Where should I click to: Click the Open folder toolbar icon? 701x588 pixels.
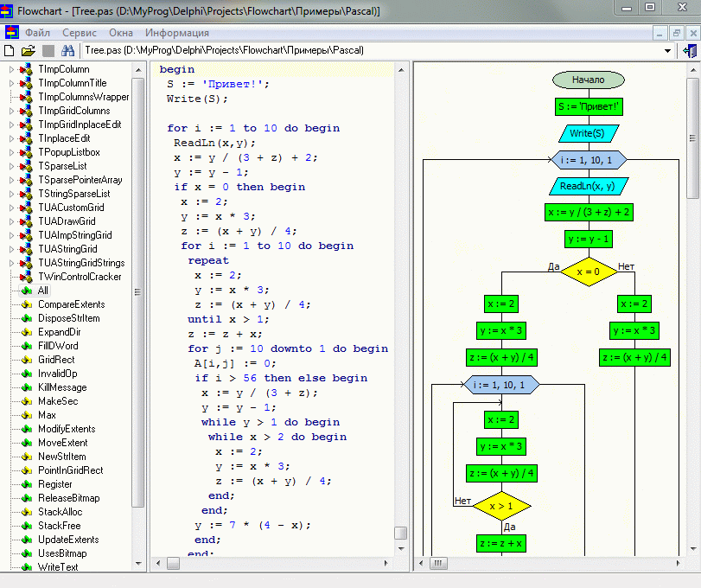[29, 51]
